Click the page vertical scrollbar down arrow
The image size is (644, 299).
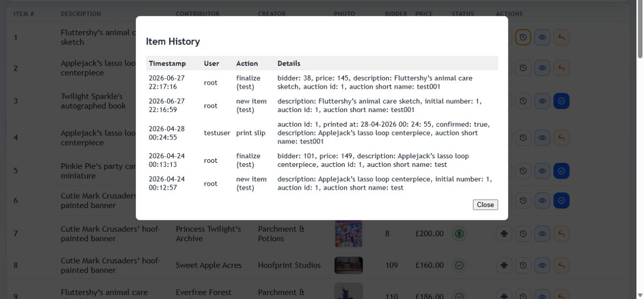(640, 295)
